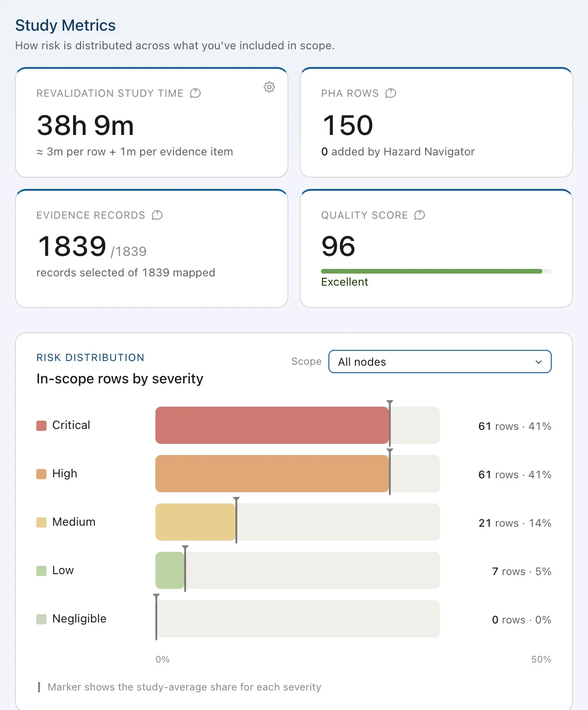This screenshot has height=710, width=588.
Task: Select the Low severity bar
Action: tap(170, 570)
